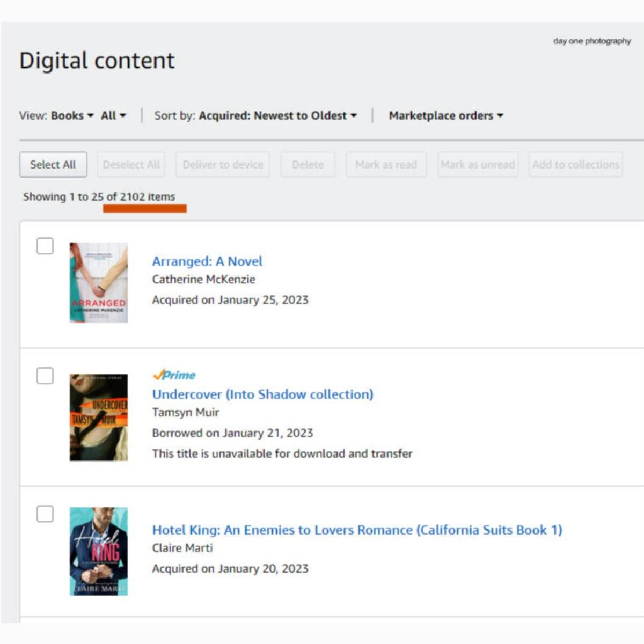Open the Arranged: A Novel title link
This screenshot has width=644, height=644.
click(207, 261)
